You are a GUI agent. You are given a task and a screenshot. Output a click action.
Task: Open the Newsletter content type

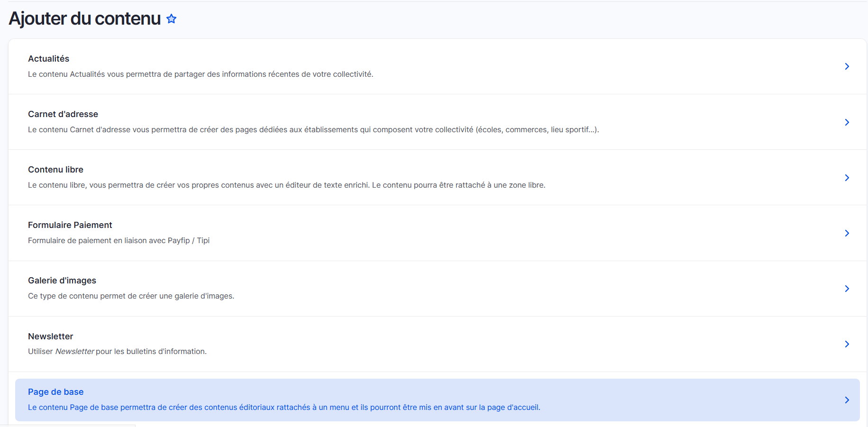click(x=50, y=336)
